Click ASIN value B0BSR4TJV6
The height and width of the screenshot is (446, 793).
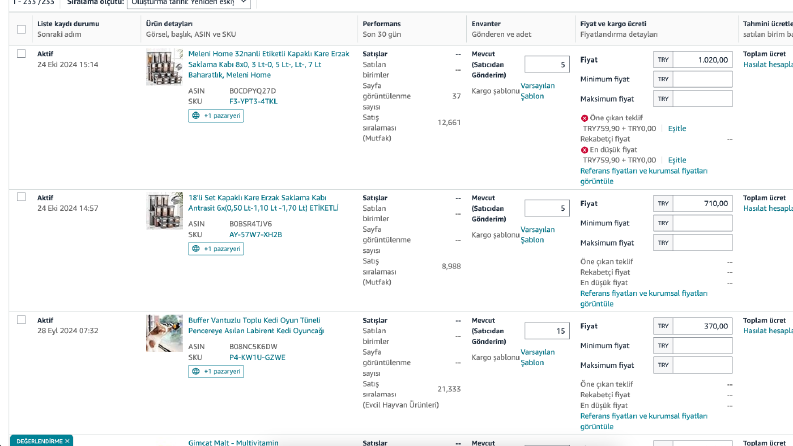point(250,224)
